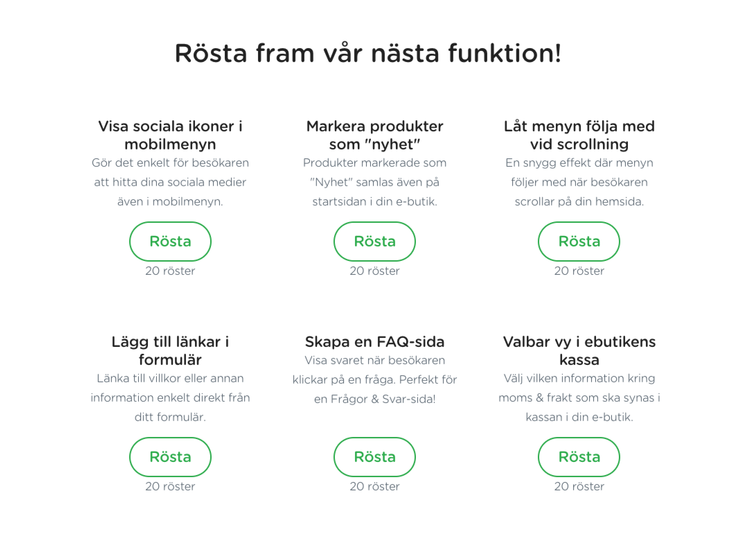Select the Visa sociala ikoner i mobilmenyn title
This screenshot has width=756, height=543.
tap(170, 135)
